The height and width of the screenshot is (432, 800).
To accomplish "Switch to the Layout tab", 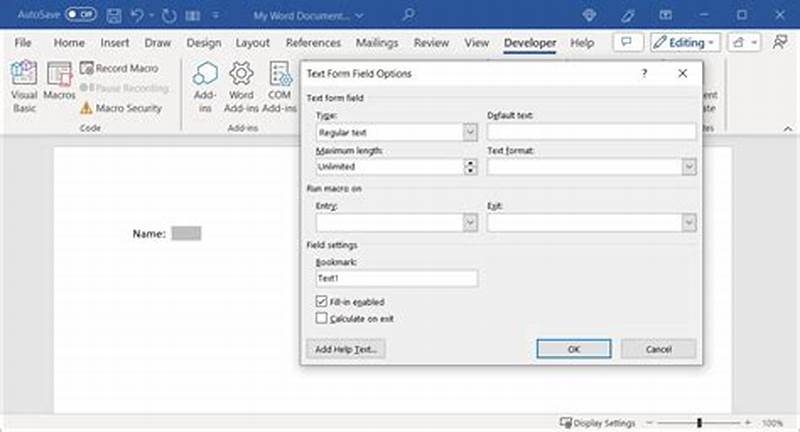I will [253, 43].
